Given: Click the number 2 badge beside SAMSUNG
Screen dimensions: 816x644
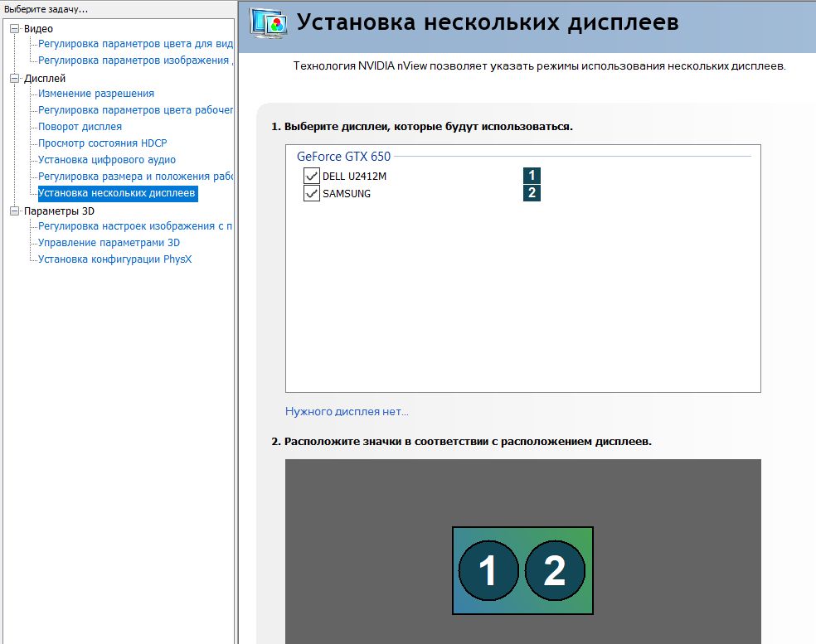Looking at the screenshot, I should click(532, 193).
